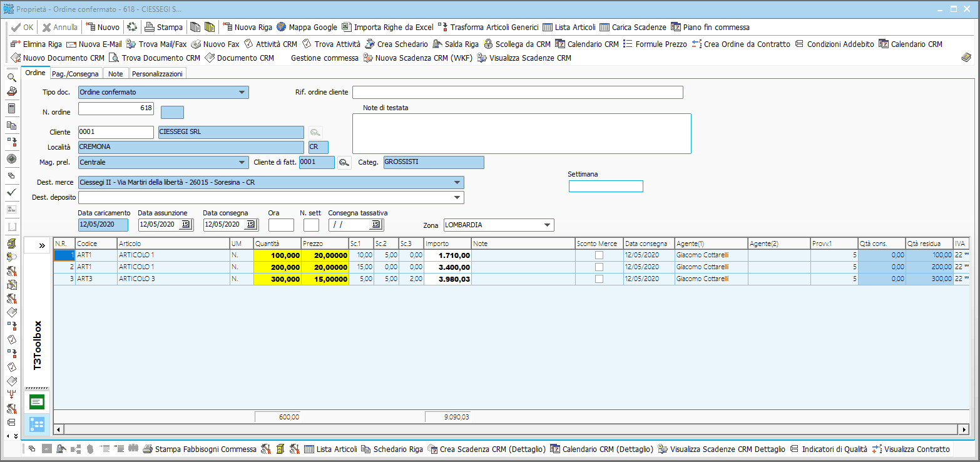Viewport: 980px width, 462px height.
Task: Click Trova Documento CRM
Action: tap(155, 58)
